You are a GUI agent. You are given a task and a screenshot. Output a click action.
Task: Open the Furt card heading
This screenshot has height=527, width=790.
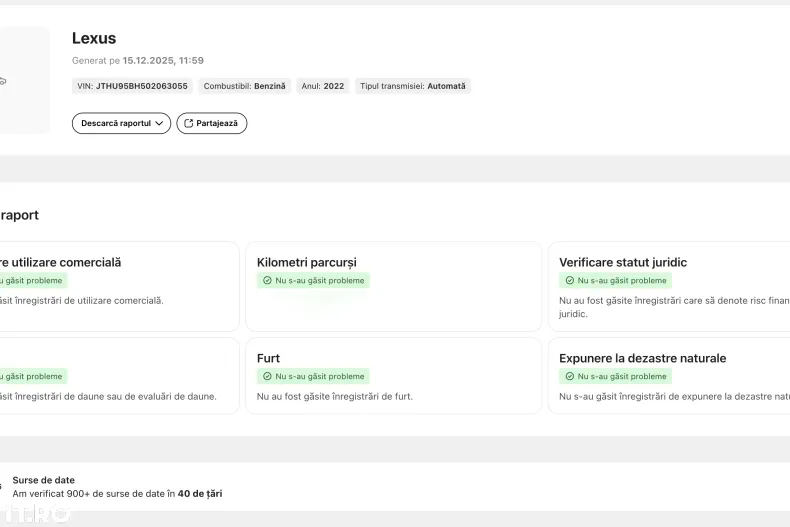(x=268, y=358)
